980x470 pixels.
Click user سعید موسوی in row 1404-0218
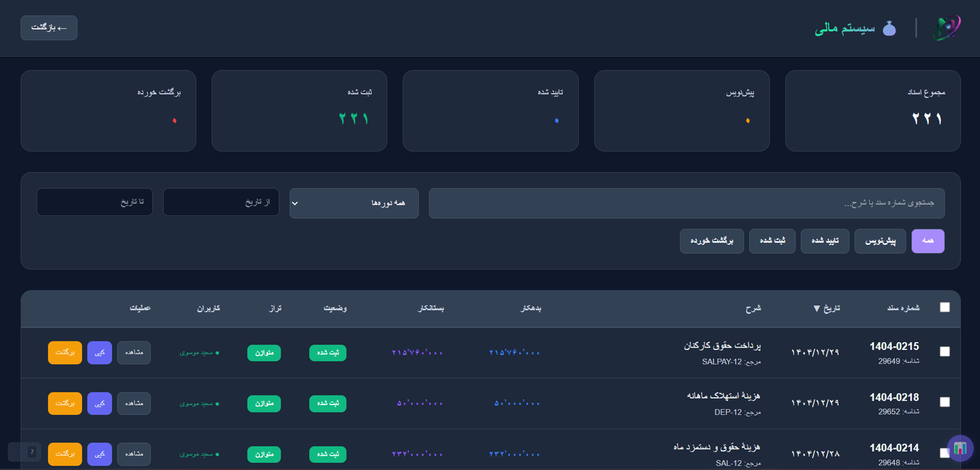[x=200, y=404]
